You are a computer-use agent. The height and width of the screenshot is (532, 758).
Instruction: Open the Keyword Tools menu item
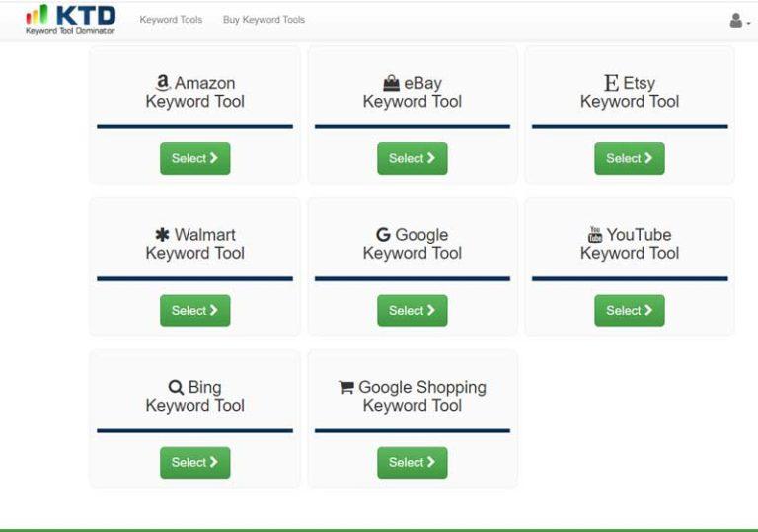(x=171, y=20)
